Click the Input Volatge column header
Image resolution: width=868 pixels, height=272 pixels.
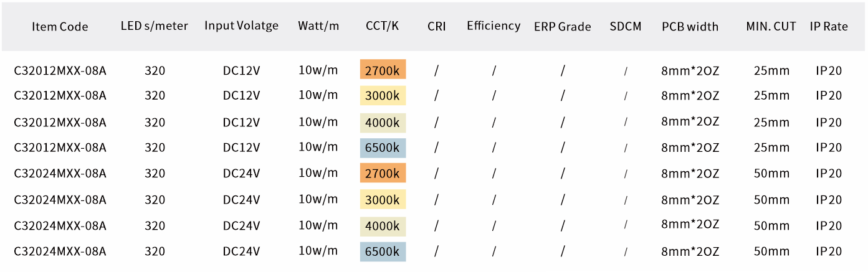point(241,26)
